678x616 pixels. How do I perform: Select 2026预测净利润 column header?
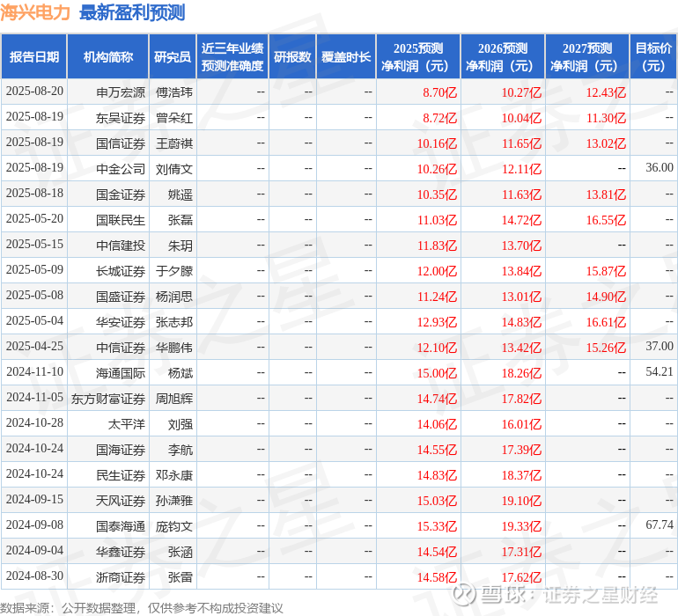pos(503,56)
